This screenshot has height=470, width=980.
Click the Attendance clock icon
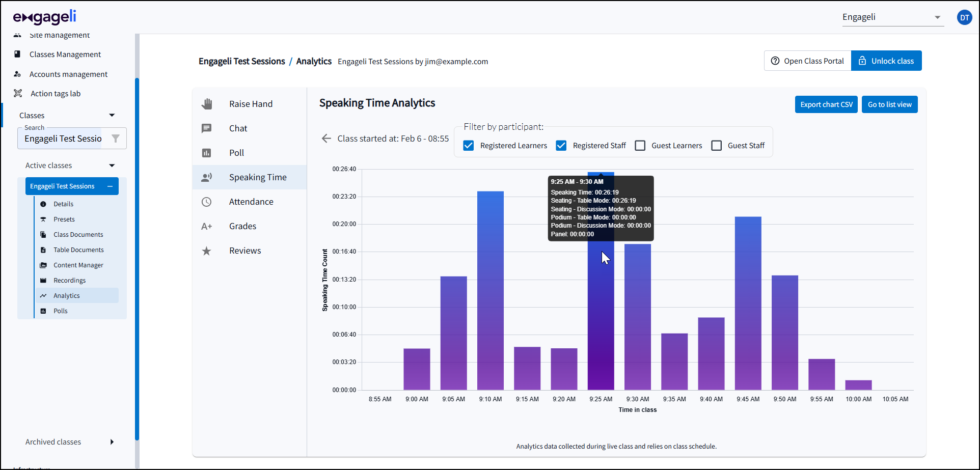point(206,202)
